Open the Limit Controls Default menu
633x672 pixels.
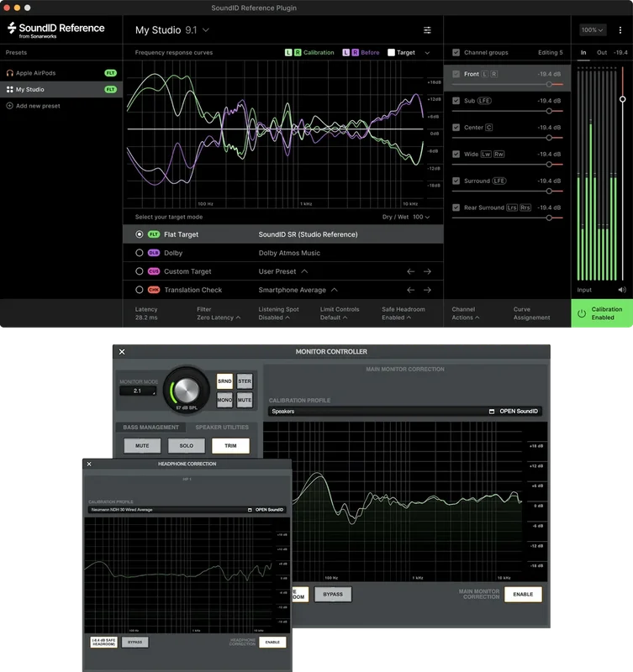340,313
